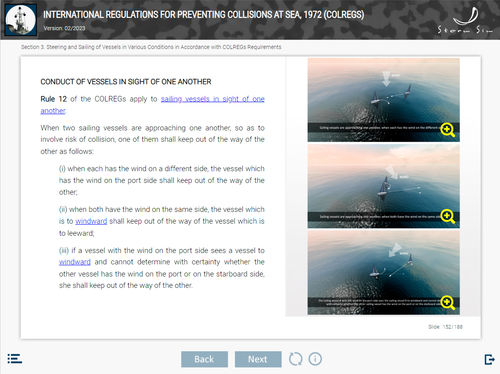Screen dimensions: 500x374
Task: Click the lighthouse logo in the header
Action: [21, 19]
